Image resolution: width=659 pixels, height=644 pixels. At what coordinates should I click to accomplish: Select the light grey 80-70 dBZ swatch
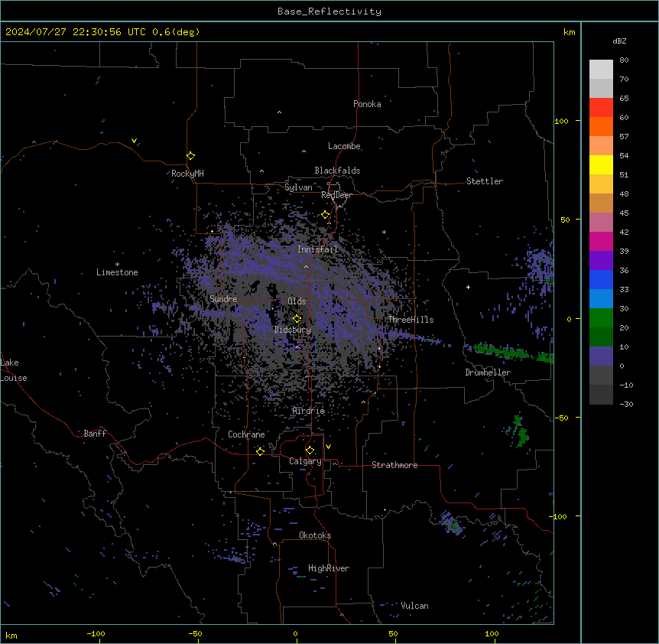coord(601,70)
